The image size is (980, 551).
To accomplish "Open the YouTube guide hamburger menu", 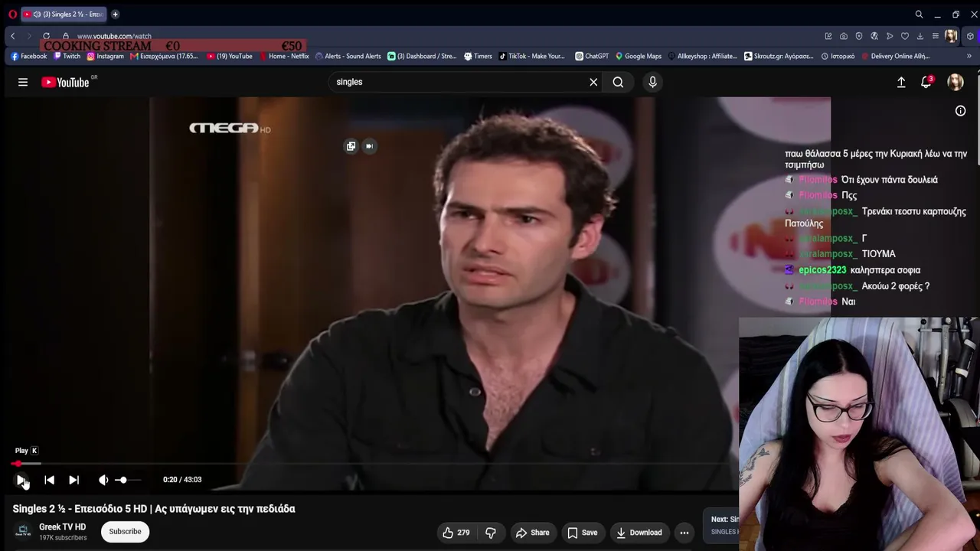I will point(23,82).
